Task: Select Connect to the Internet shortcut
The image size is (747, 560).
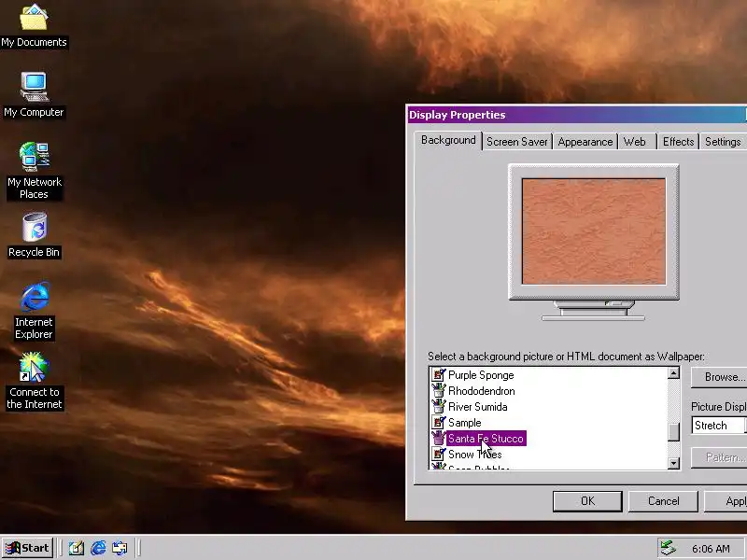Action: click(x=34, y=381)
